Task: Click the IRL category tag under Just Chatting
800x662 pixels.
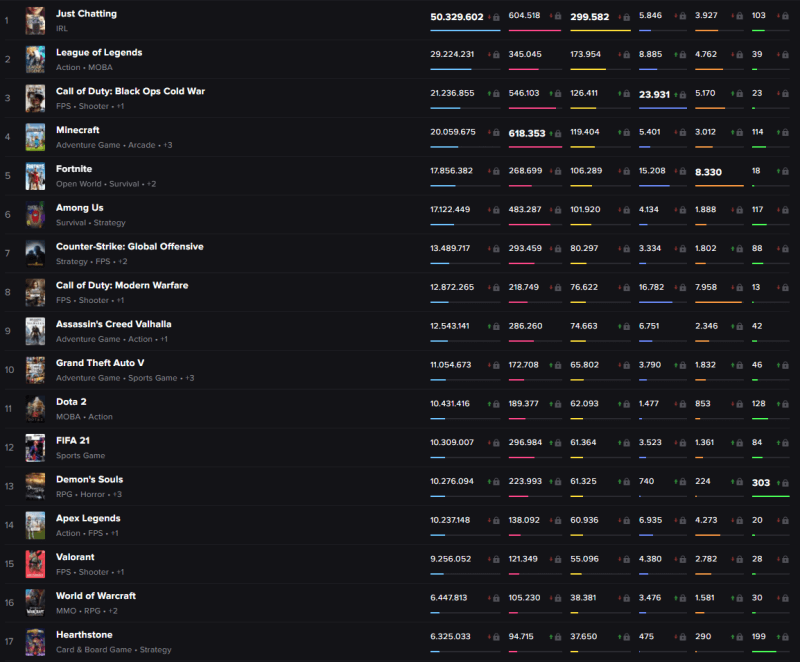Action: (x=62, y=29)
